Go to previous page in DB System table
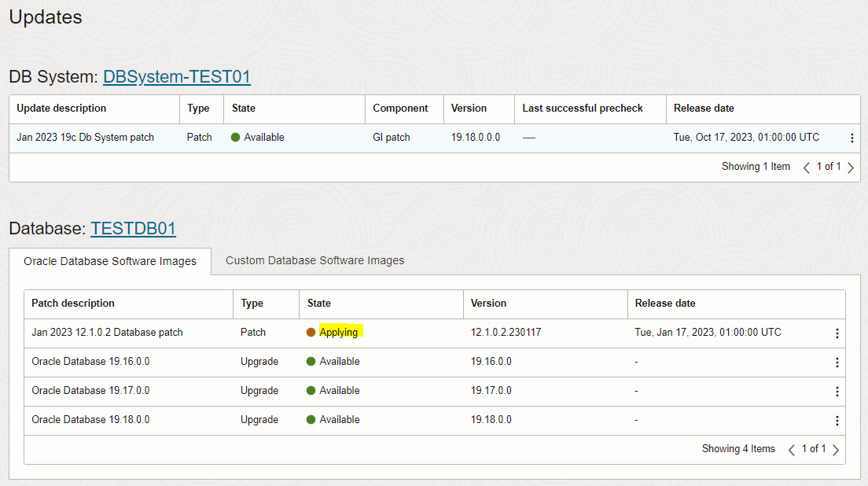Image resolution: width=868 pixels, height=486 pixels. [807, 168]
